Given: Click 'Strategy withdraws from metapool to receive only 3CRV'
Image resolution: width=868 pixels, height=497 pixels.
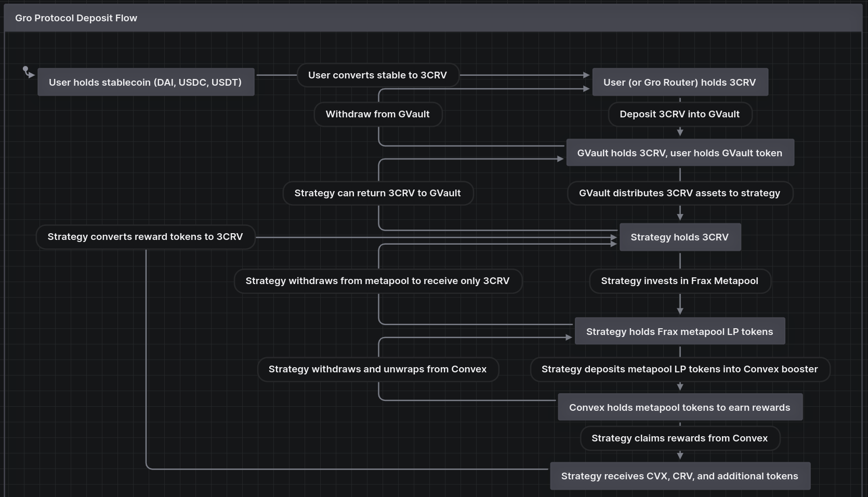Looking at the screenshot, I should click(x=378, y=281).
